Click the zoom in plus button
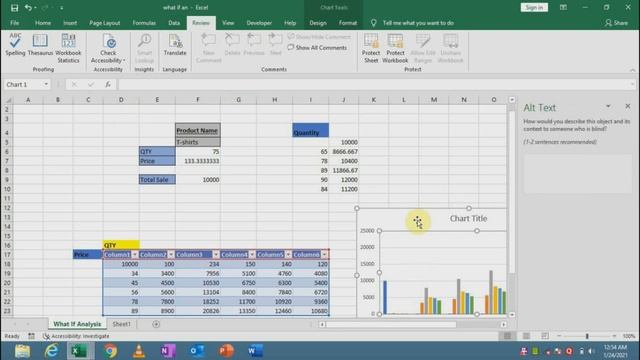Image resolution: width=640 pixels, height=360 pixels. pyautogui.click(x=614, y=336)
